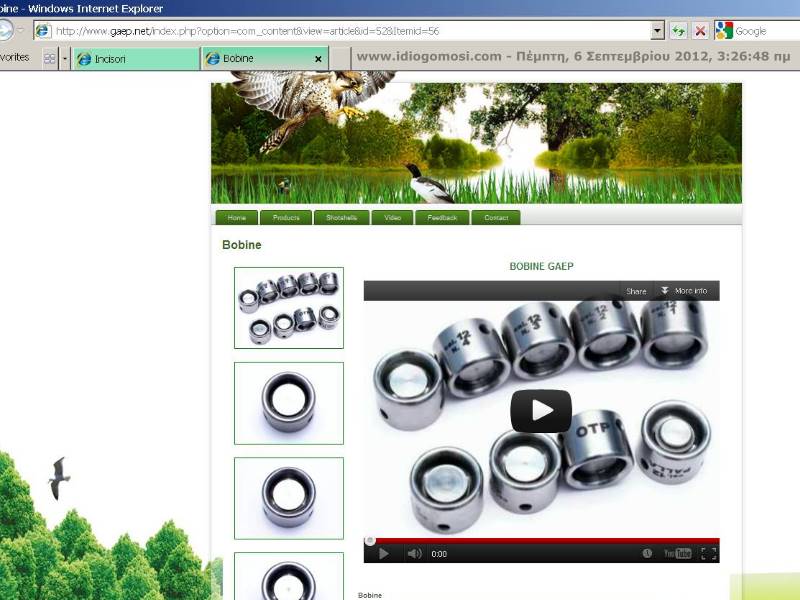This screenshot has height=600, width=800.
Task: Click the red stop loading icon
Action: click(701, 31)
